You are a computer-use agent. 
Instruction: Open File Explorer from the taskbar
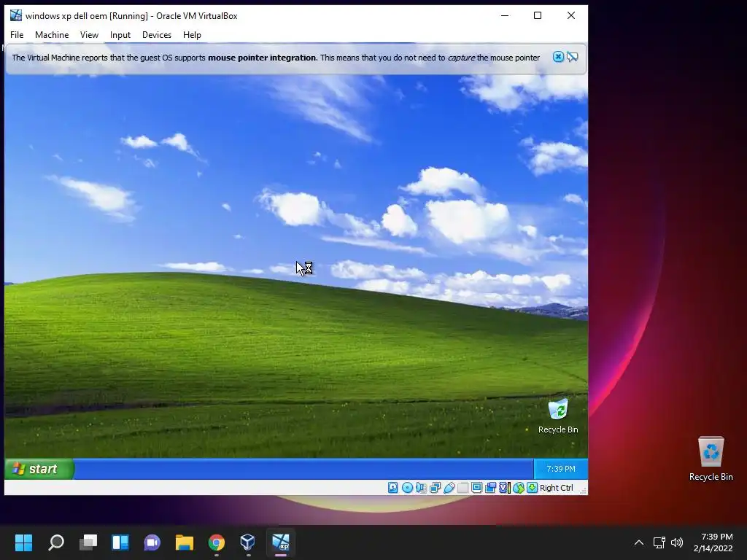185,542
